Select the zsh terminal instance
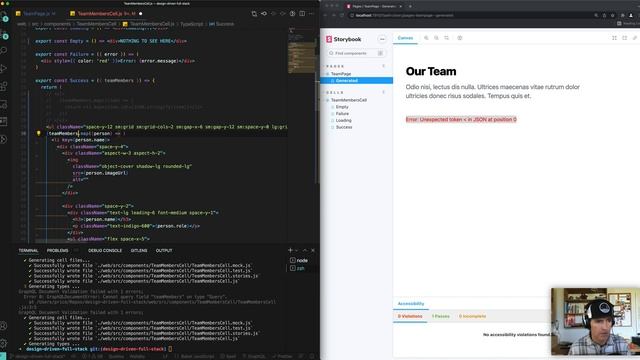640x360 pixels. (298, 268)
